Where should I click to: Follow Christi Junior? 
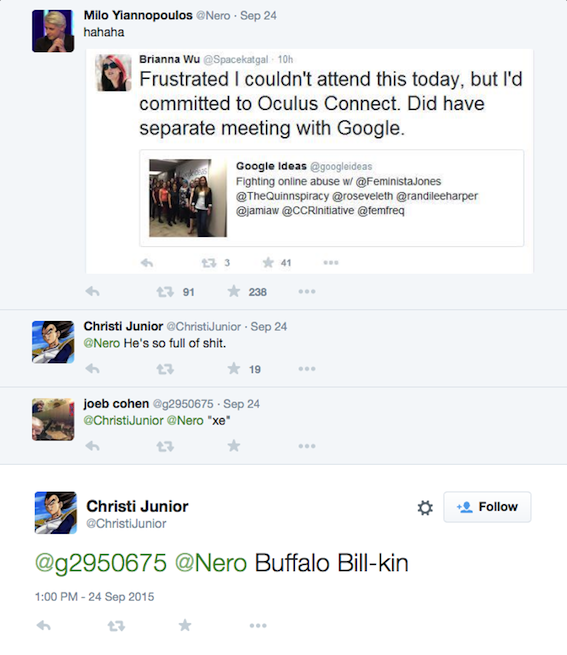pos(487,507)
